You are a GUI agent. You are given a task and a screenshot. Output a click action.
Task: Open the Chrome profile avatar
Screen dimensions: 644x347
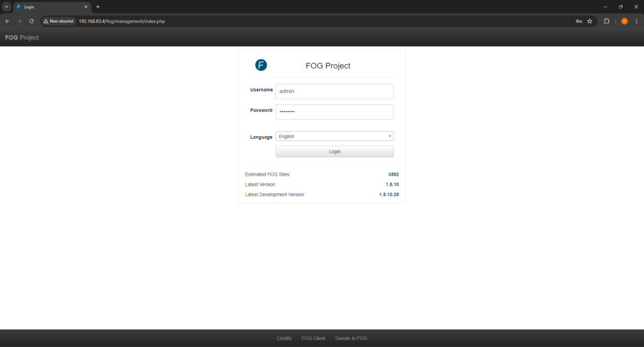tap(624, 21)
